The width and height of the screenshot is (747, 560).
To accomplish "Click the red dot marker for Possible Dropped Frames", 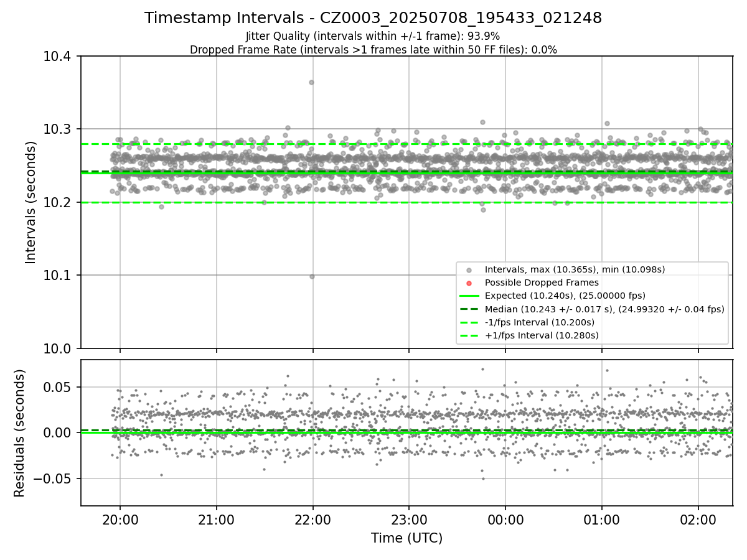I will click(x=469, y=282).
